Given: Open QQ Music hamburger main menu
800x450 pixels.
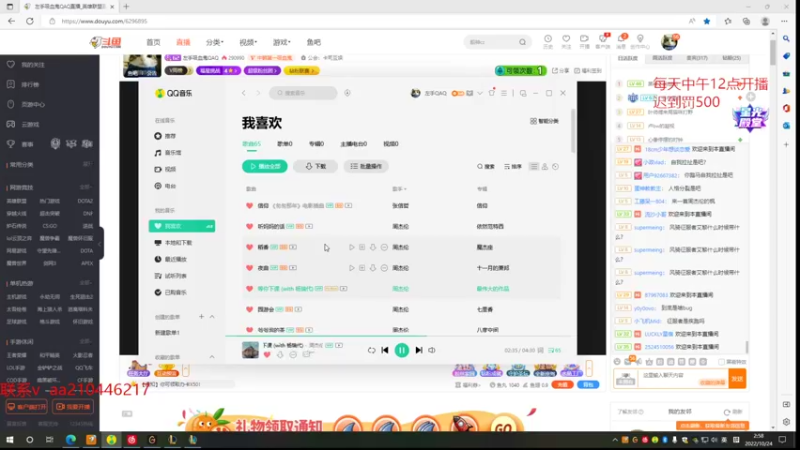Looking at the screenshot, I should (504, 93).
